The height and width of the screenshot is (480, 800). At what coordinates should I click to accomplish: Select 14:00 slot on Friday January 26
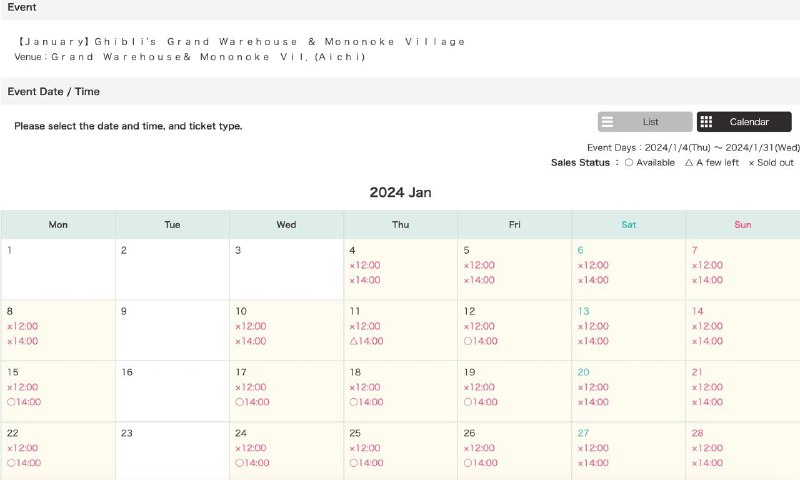coord(480,463)
